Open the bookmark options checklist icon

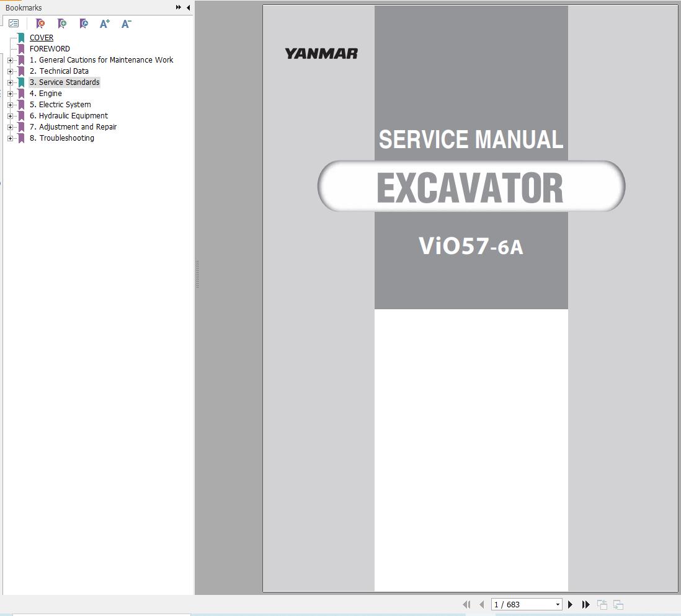[14, 23]
